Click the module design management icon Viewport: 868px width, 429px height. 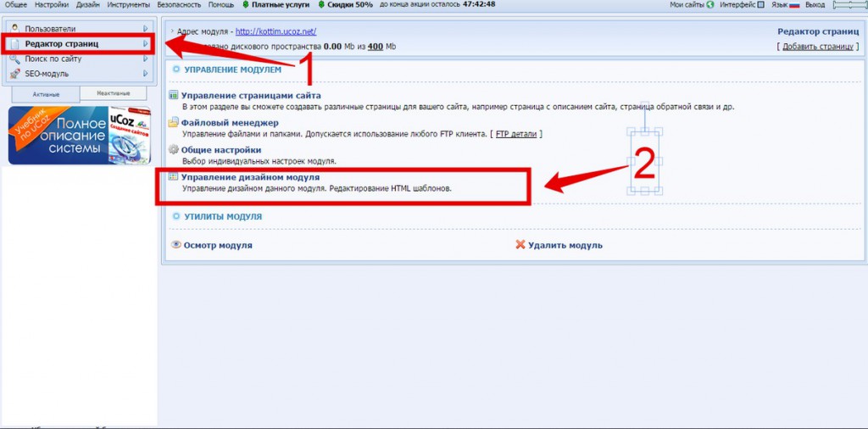(173, 177)
